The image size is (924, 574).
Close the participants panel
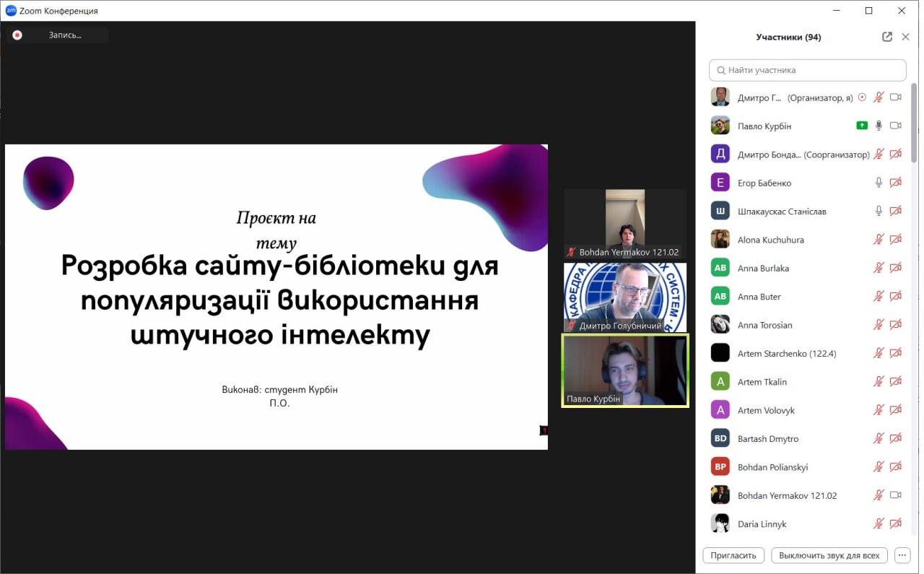pyautogui.click(x=906, y=37)
